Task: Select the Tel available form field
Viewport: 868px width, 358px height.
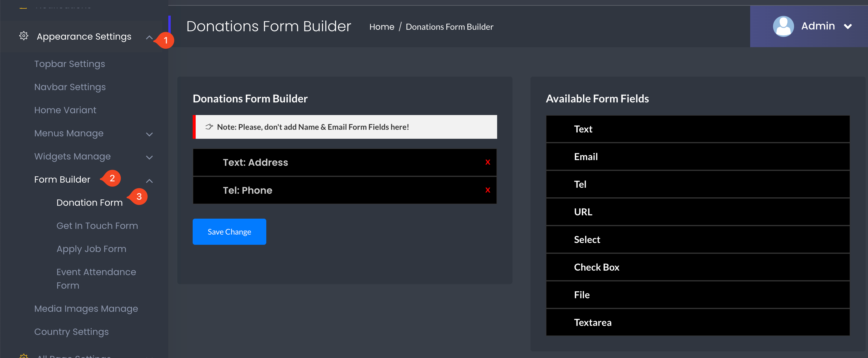Action: [698, 184]
